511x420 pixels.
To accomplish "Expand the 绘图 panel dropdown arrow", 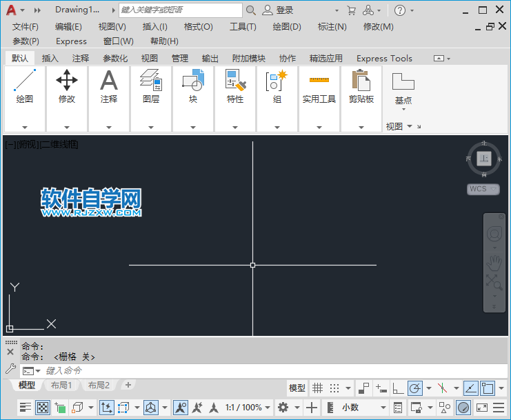I will (24, 128).
